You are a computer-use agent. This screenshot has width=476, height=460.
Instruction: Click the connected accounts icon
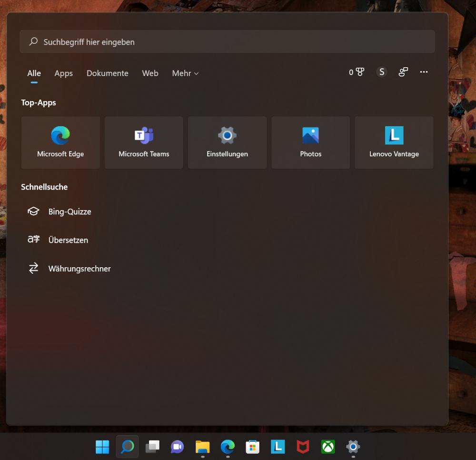[x=403, y=72]
